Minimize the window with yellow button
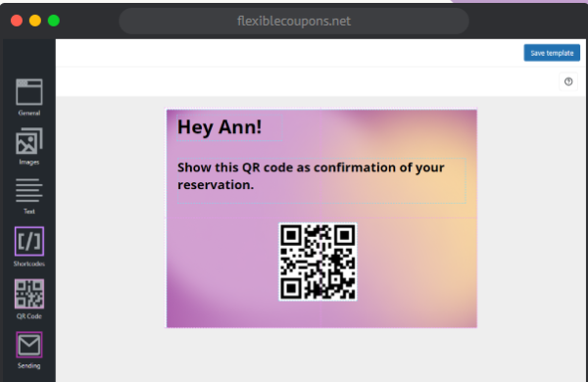This screenshot has height=382, width=588. click(35, 21)
